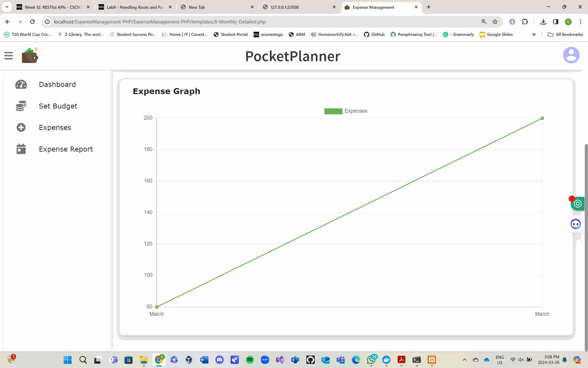The width and height of the screenshot is (588, 368).
Task: Open Windows Start menu
Action: (67, 360)
